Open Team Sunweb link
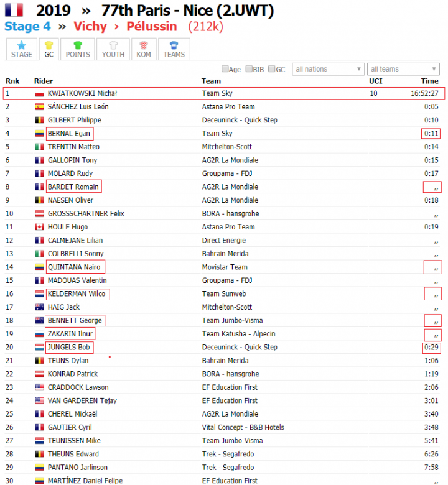The width and height of the screenshot is (448, 485). tap(224, 294)
